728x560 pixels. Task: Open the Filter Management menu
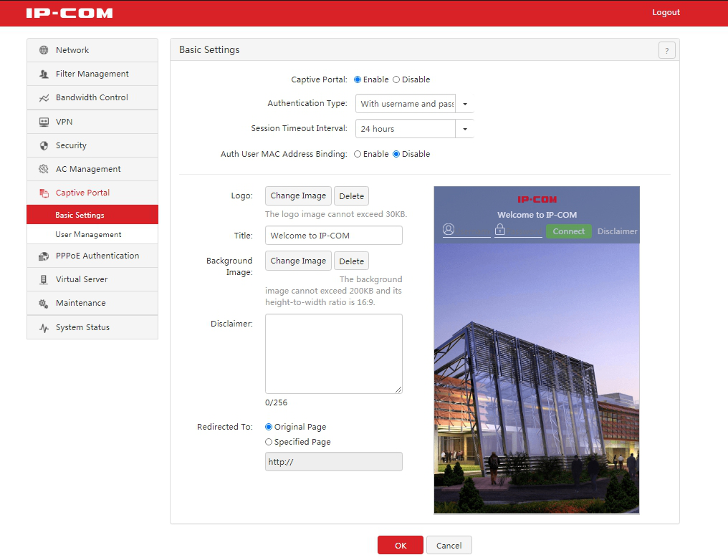[x=92, y=74]
